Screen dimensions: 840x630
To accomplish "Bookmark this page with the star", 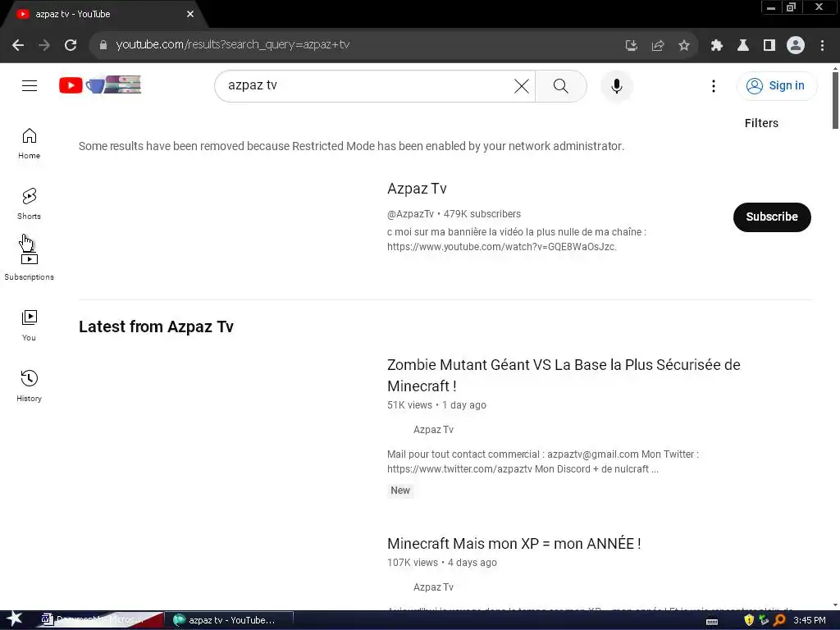I will coord(684,46).
